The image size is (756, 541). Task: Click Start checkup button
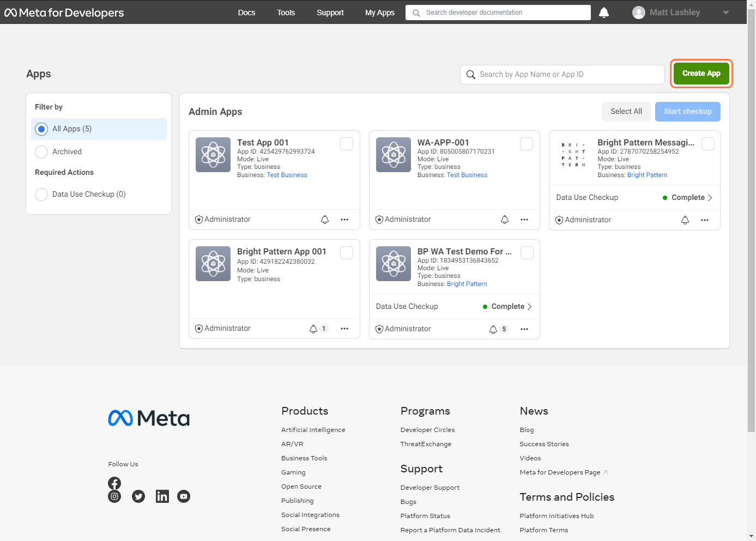click(688, 111)
